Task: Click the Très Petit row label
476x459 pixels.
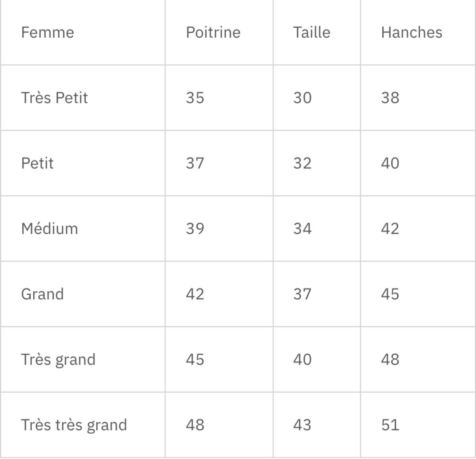Action: point(54,98)
